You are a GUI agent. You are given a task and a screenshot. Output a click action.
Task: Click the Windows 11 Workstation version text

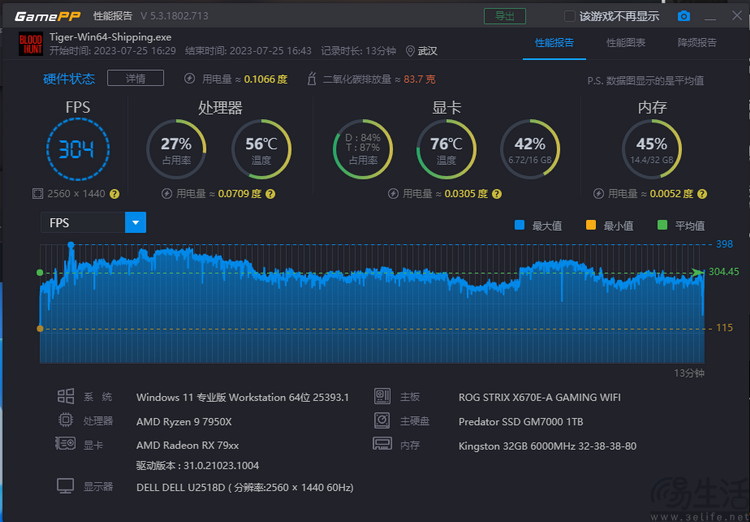(x=243, y=397)
